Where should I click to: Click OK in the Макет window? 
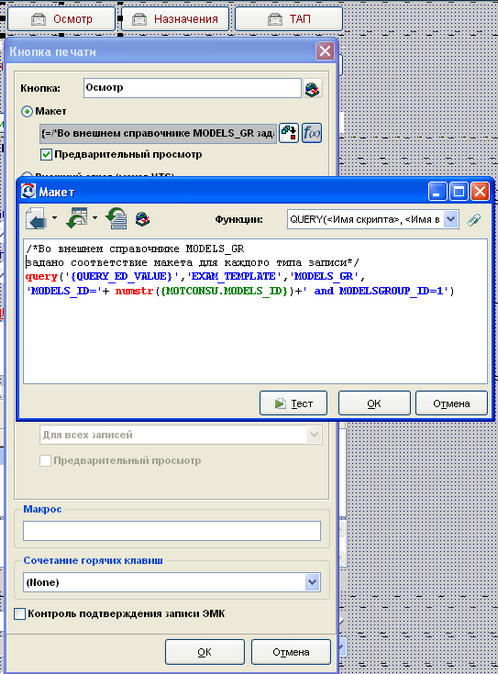point(374,403)
